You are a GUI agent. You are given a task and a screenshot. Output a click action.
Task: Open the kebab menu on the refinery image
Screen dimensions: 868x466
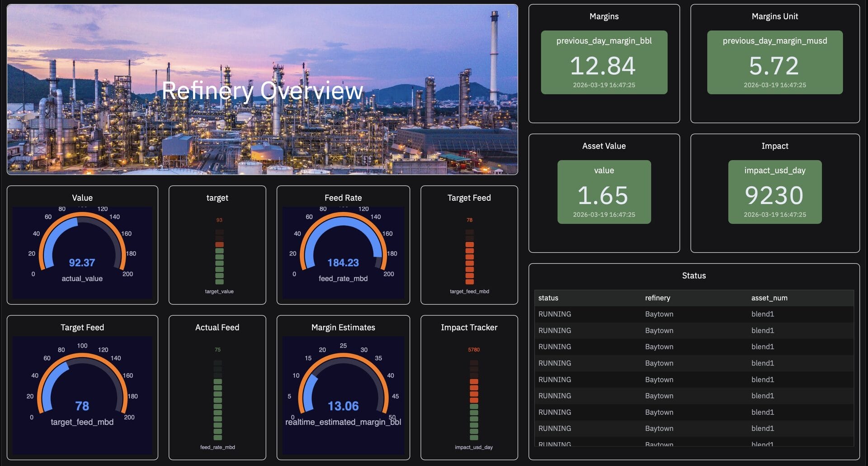pos(509,14)
